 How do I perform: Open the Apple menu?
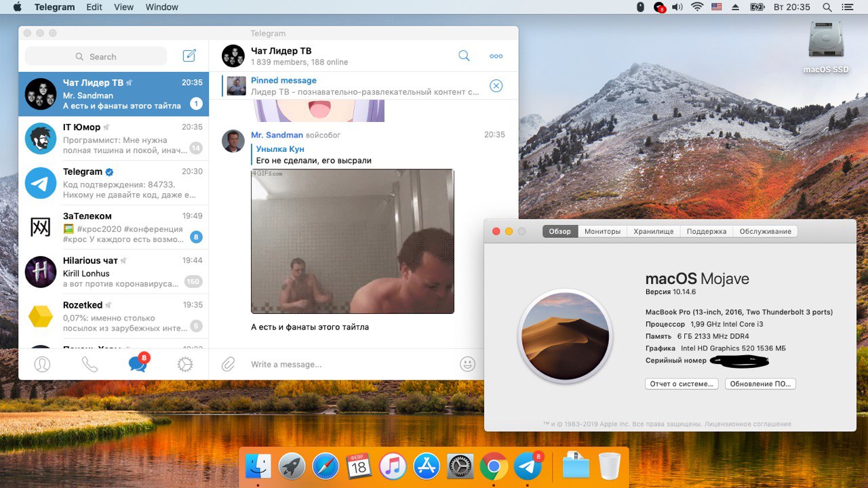coord(17,7)
